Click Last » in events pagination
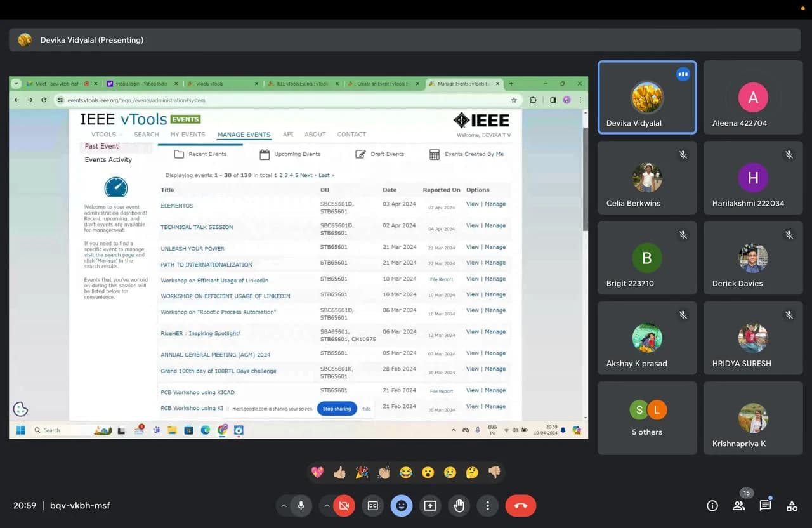Viewport: 812px width, 528px height. click(327, 175)
